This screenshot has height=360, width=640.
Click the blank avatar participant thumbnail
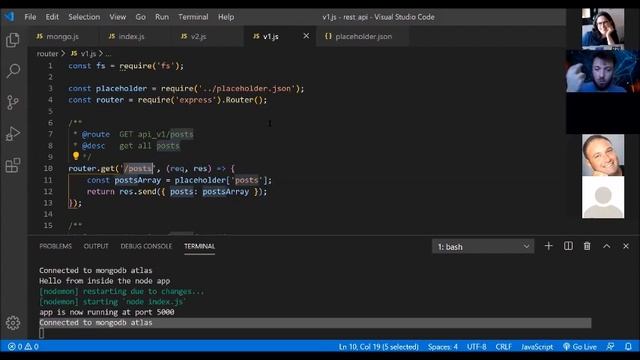[x=603, y=197]
